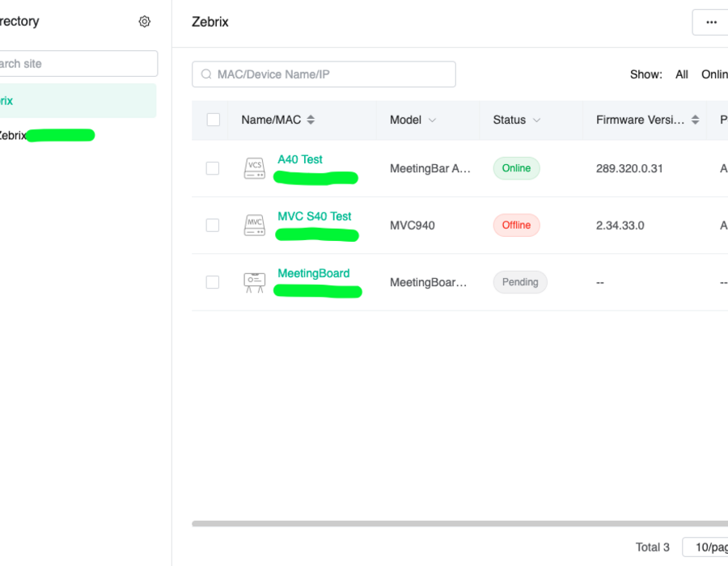Toggle the select-all checkbox in table header

click(x=213, y=120)
